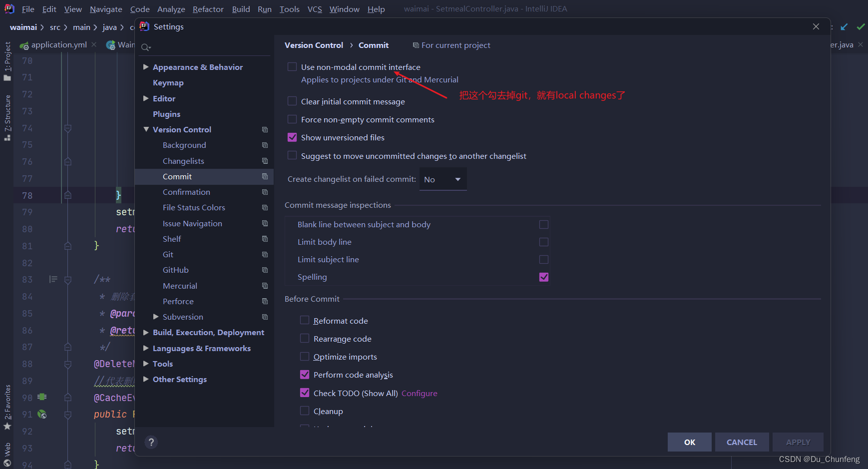This screenshot has height=469, width=868.
Task: Click Version Control in the breadcrumb
Action: [314, 45]
